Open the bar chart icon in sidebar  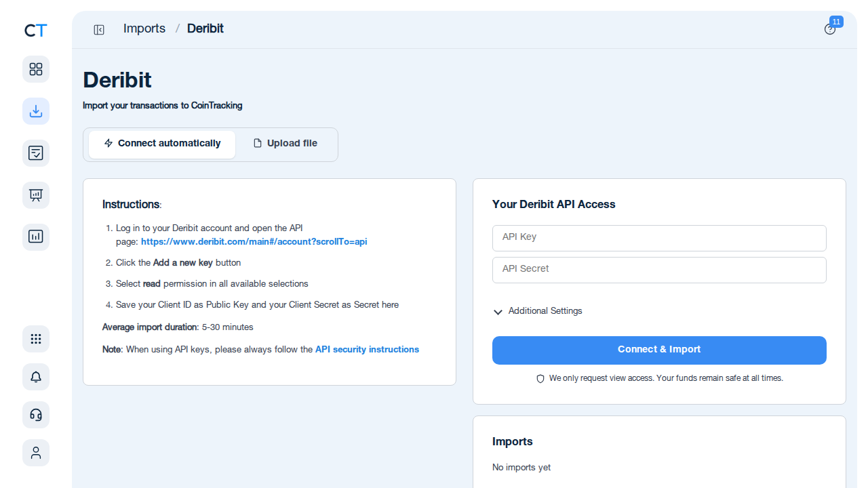pos(36,237)
